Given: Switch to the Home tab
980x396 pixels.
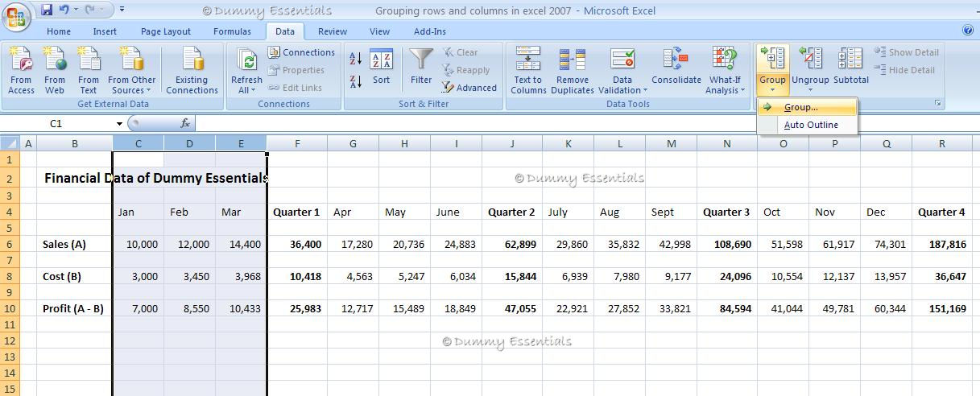Looking at the screenshot, I should (59, 31).
